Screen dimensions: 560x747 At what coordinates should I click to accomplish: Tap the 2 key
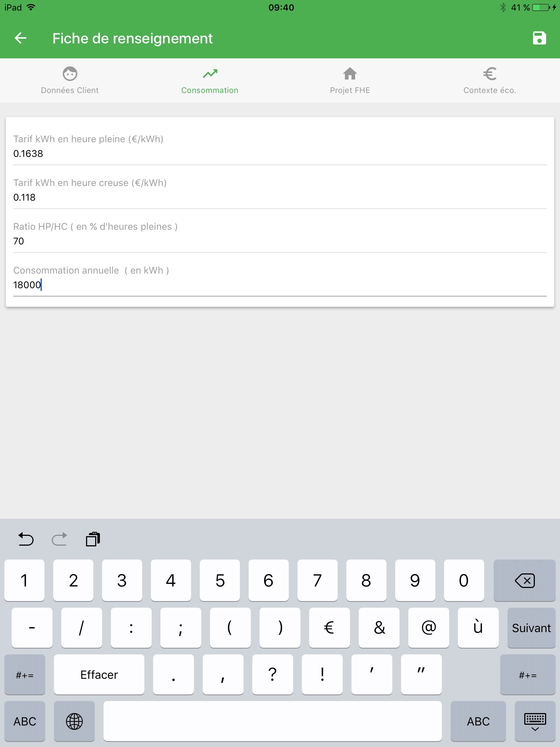coord(73,580)
